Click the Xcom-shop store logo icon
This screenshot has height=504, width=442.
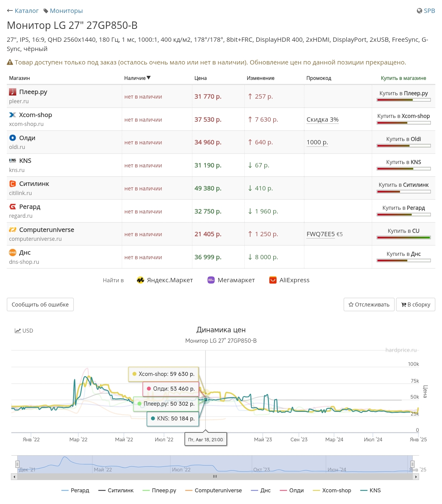pyautogui.click(x=13, y=115)
